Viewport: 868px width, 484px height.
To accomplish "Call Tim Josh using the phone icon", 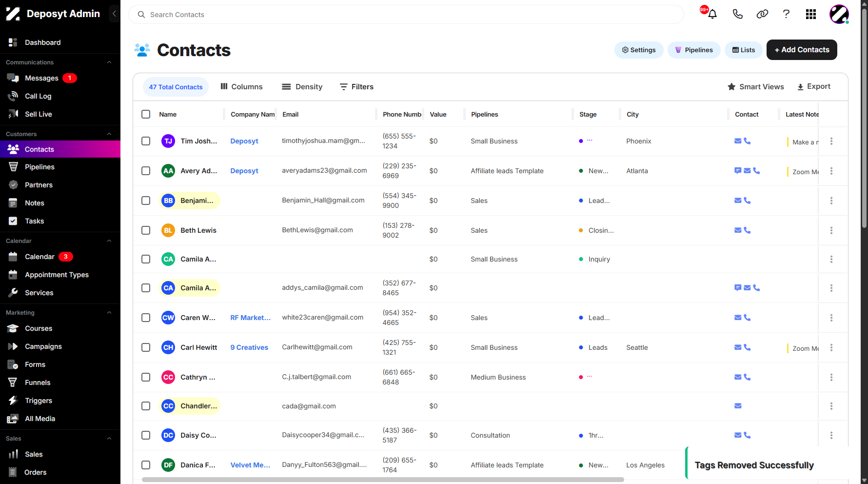I will click(x=747, y=141).
